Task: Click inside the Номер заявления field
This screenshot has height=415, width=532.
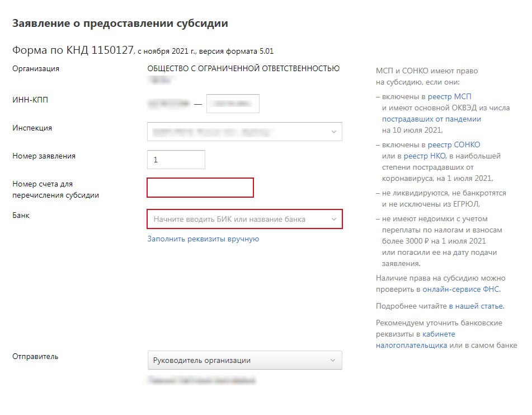Action: coord(176,160)
